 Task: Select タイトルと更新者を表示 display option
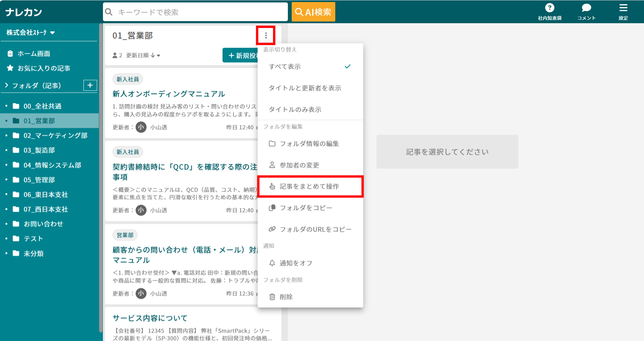pos(306,88)
